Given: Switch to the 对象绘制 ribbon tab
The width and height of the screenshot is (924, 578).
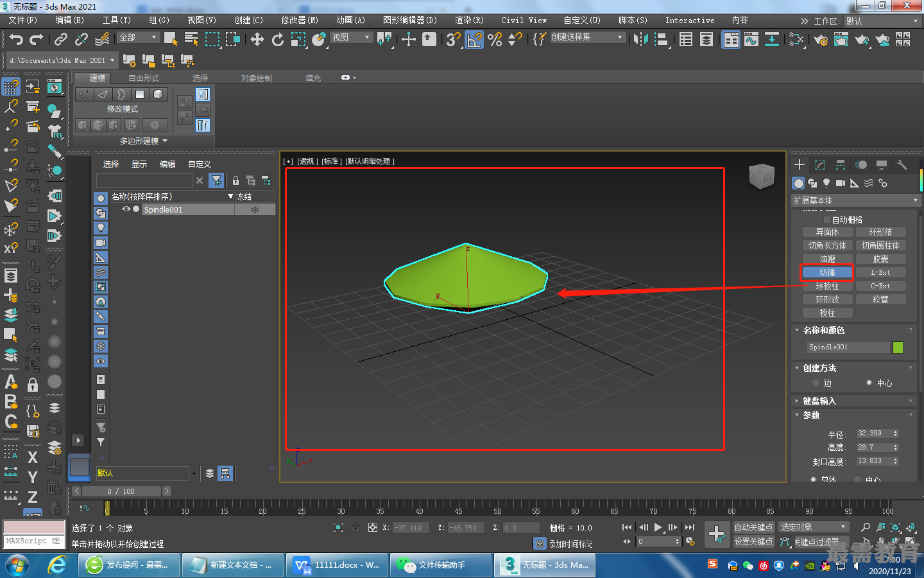Looking at the screenshot, I should 257,78.
